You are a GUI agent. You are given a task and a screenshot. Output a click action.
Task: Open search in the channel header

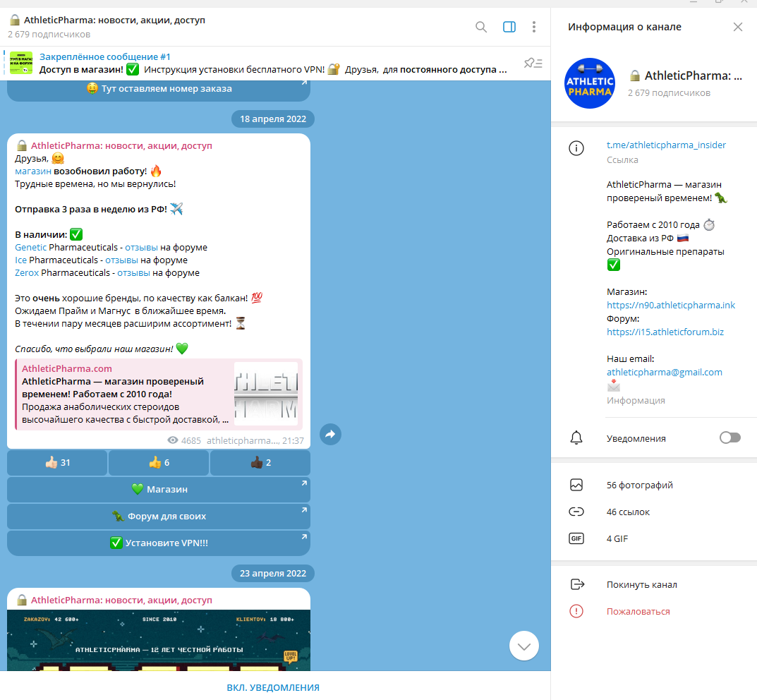(481, 27)
